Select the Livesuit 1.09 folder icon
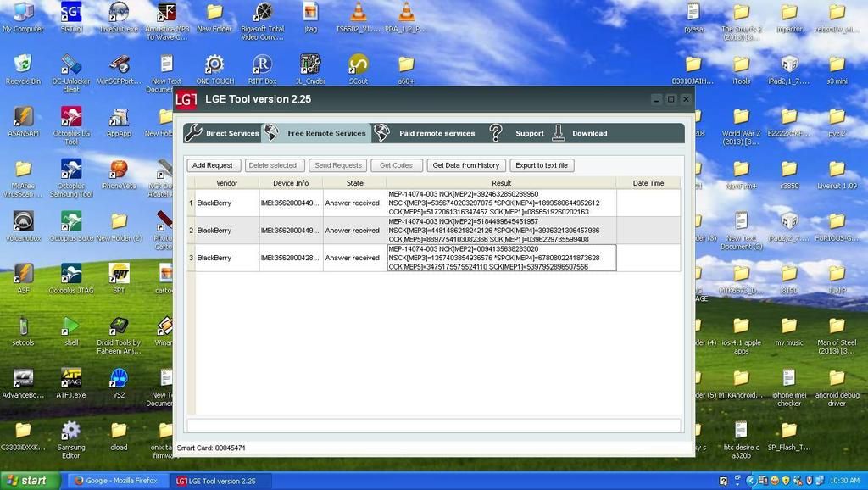This screenshot has width=868, height=490. (837, 175)
